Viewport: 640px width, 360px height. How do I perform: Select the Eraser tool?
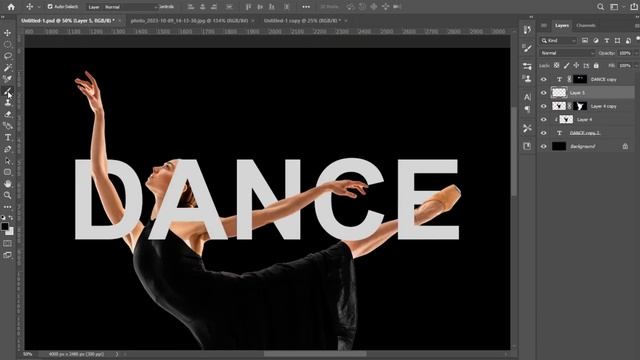[x=7, y=114]
